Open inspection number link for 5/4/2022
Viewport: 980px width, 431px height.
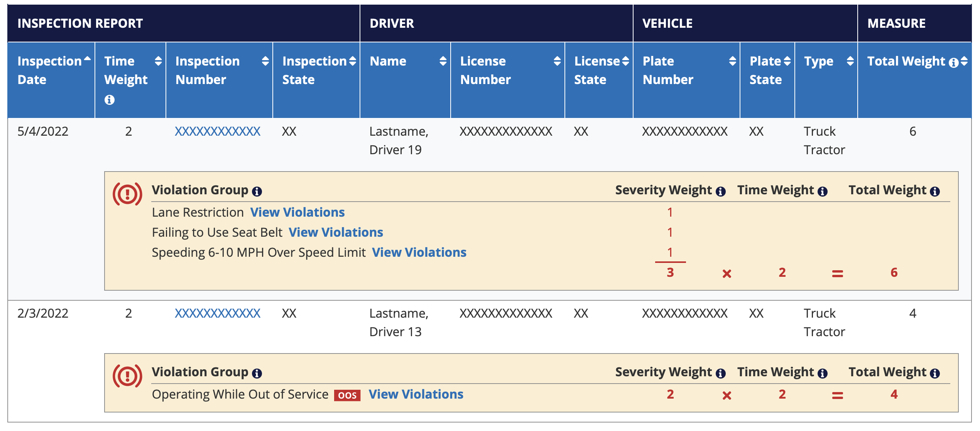click(218, 131)
